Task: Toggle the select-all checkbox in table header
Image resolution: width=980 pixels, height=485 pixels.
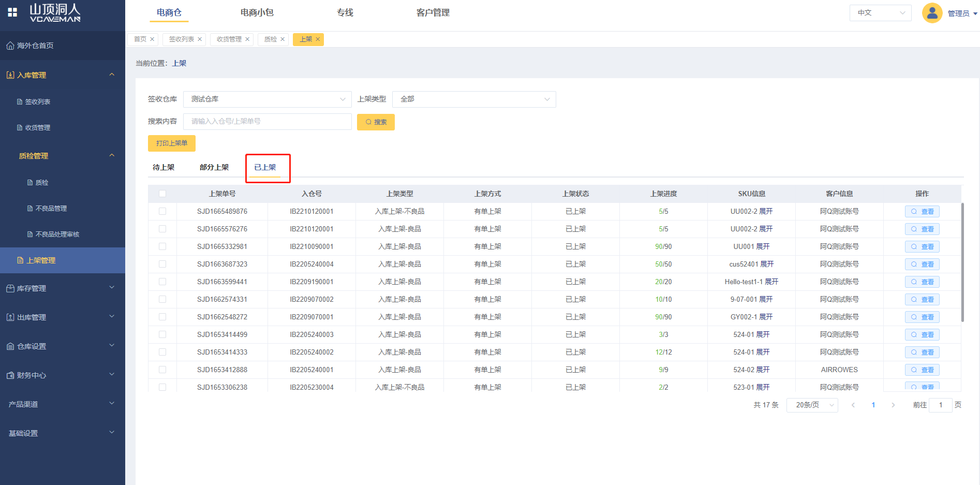Action: click(x=162, y=194)
